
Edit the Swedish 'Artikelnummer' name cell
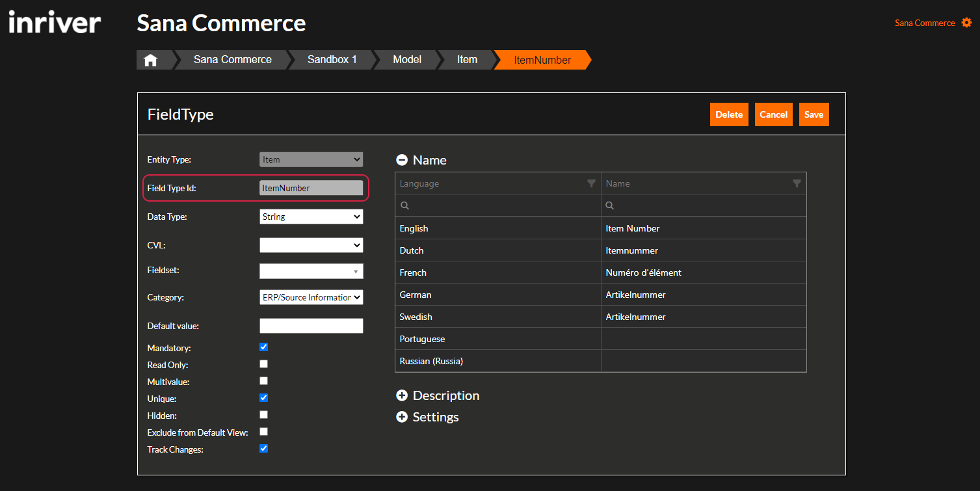point(704,317)
